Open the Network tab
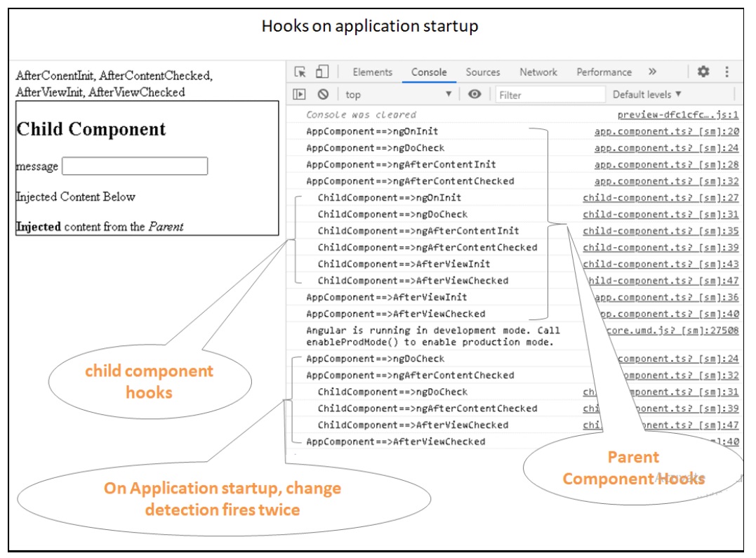Image resolution: width=756 pixels, height=558 pixels. pos(538,72)
